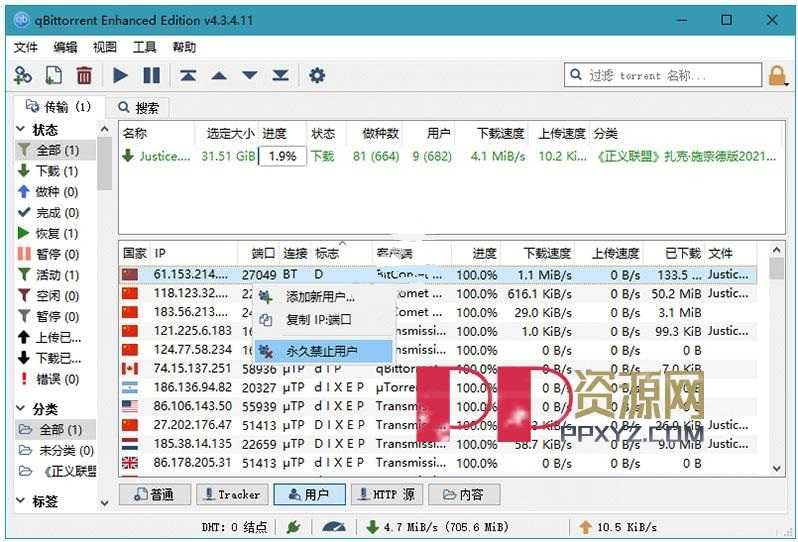Switch to the 搜索 tab
798x542 pixels.
[138, 108]
